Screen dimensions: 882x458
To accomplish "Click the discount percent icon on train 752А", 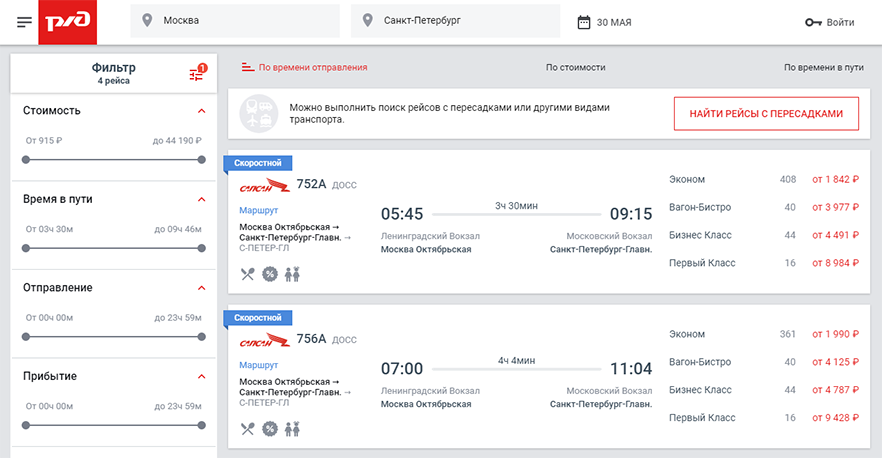I will point(269,273).
